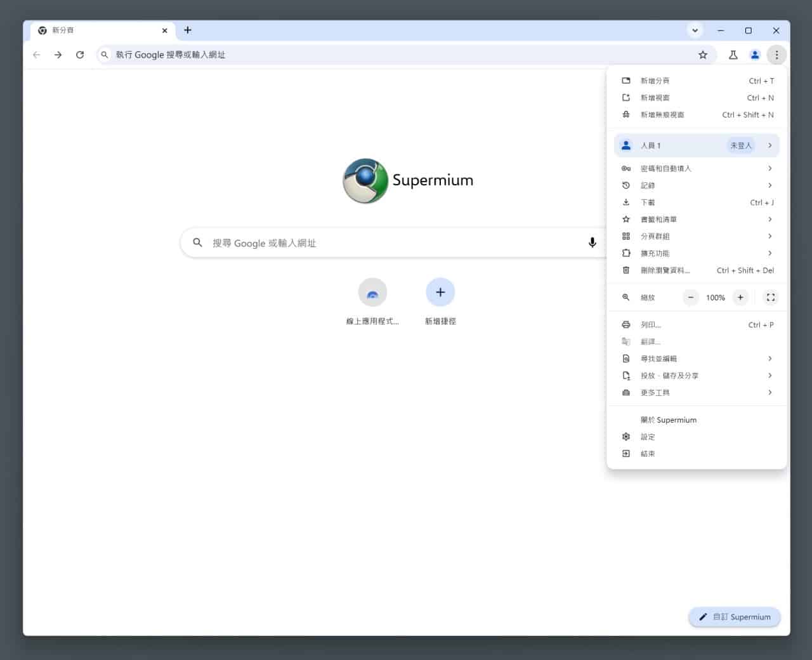Add a shortcut with 新增捷徑 button
812x660 pixels.
pos(440,293)
